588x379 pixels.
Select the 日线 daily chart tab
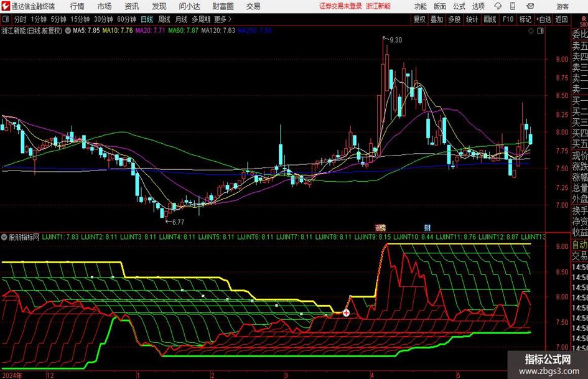tap(147, 19)
